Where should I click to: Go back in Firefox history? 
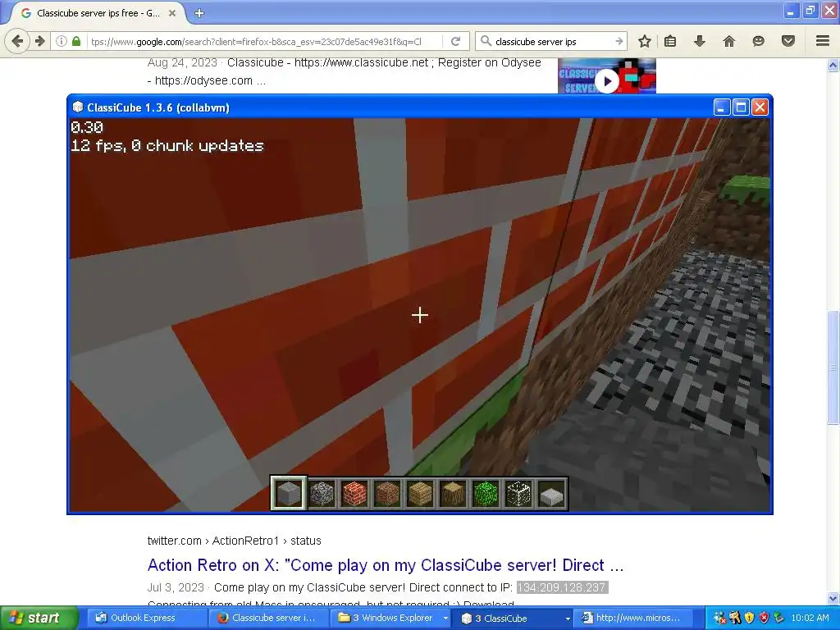pyautogui.click(x=17, y=41)
